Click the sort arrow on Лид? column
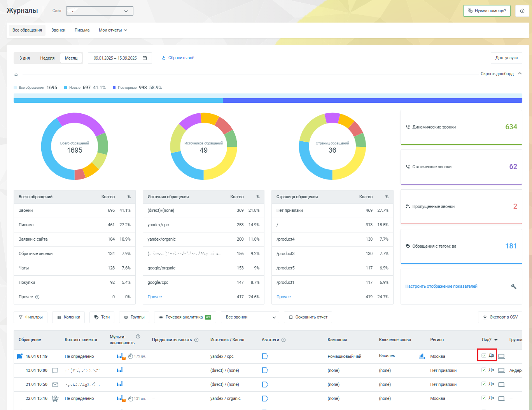Image resolution: width=532 pixels, height=410 pixels. 496,340
